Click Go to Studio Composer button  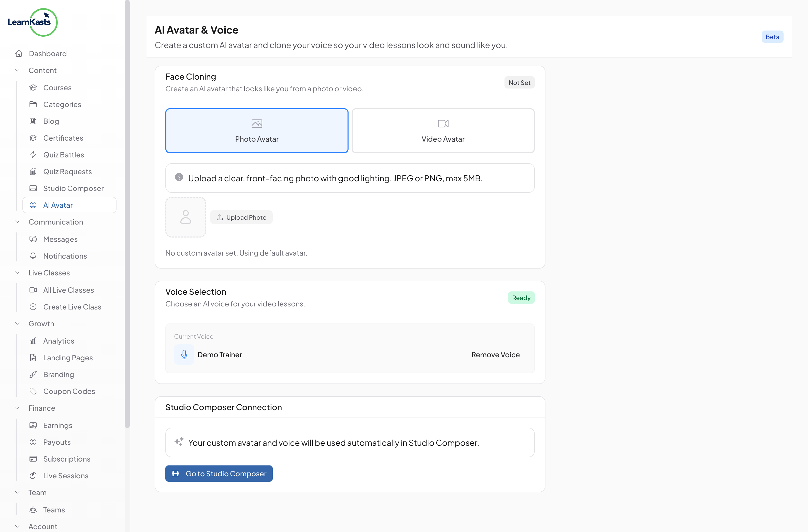tap(219, 474)
